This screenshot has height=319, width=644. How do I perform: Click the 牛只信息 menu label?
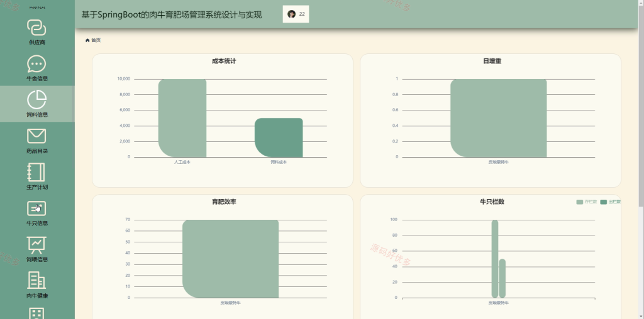tap(37, 223)
